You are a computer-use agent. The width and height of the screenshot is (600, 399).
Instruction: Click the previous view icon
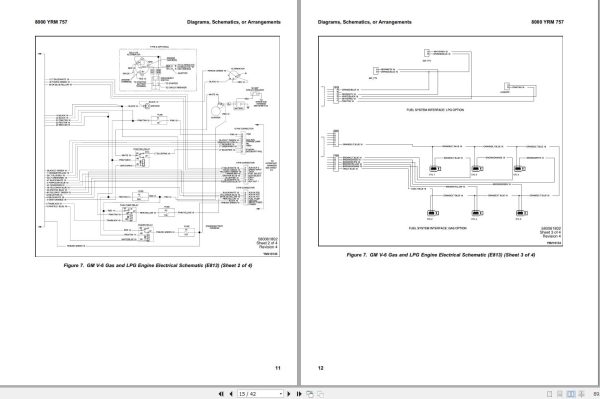tap(310, 394)
